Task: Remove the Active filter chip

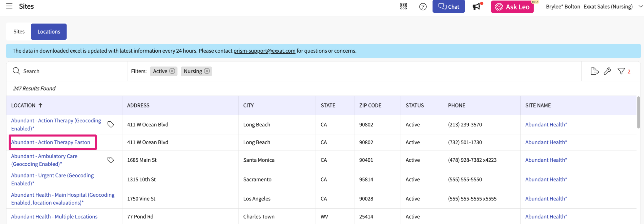Action: 172,71
